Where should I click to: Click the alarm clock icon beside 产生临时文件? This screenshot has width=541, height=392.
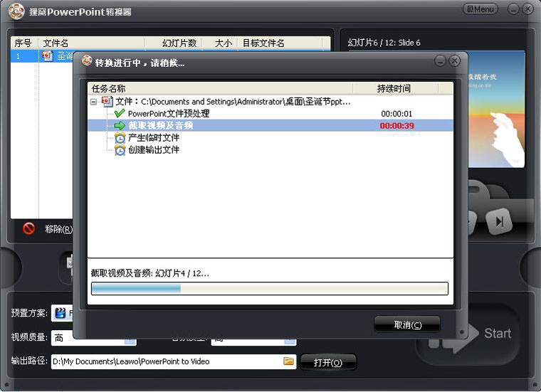(x=120, y=137)
